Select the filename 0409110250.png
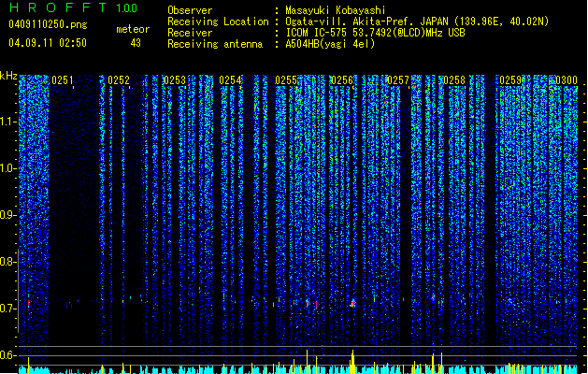The height and width of the screenshot is (374, 588). pyautogui.click(x=48, y=24)
